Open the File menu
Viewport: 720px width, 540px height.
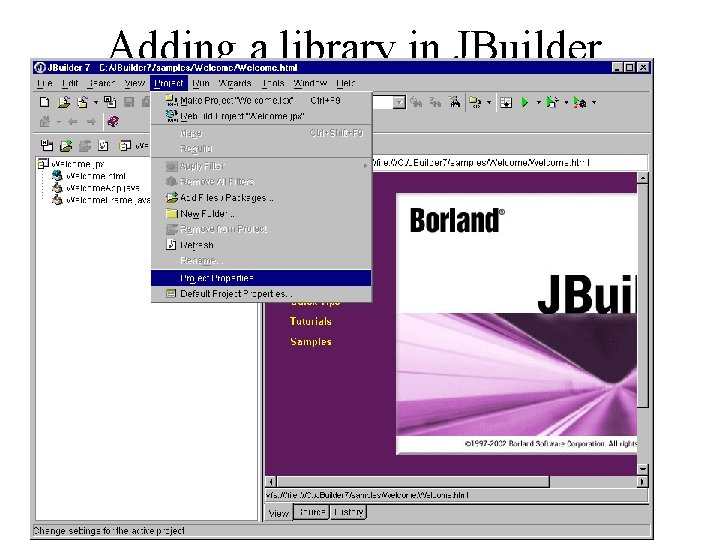(x=45, y=83)
